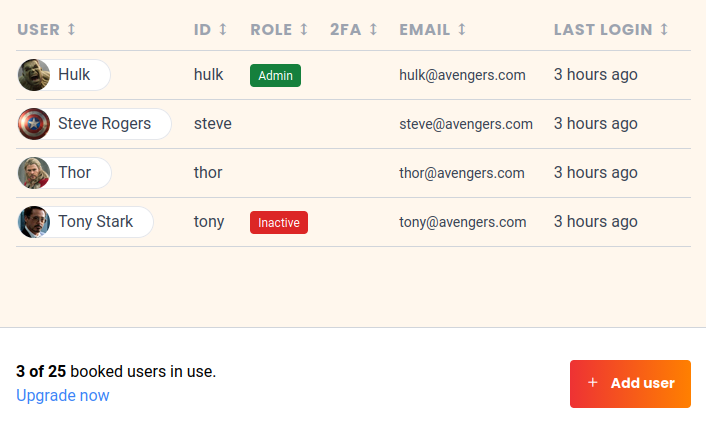The height and width of the screenshot is (424, 706).
Task: Click thor@avengers.com email
Action: coord(461,173)
